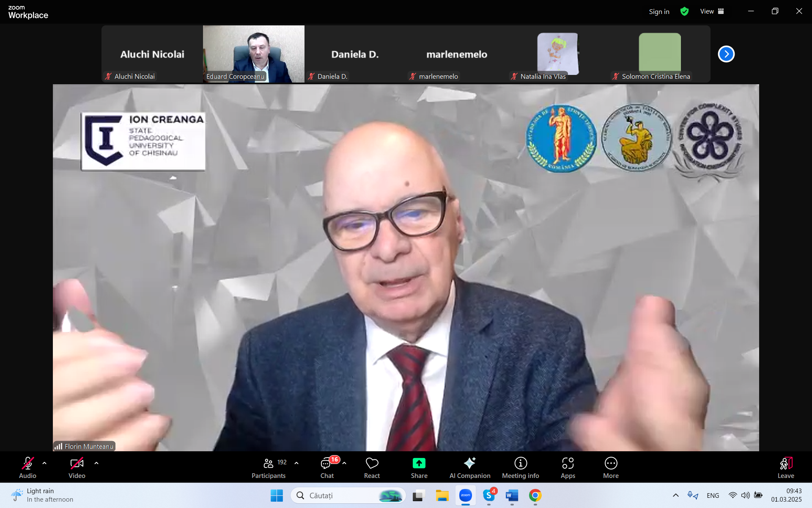Screen dimensions: 812x508
Task: Turn on camera with Video button
Action: click(x=77, y=464)
